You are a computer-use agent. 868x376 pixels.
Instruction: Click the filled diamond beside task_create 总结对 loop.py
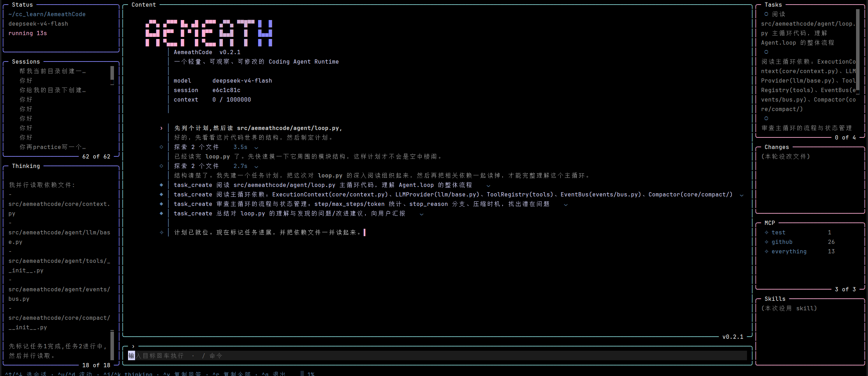coord(161,214)
